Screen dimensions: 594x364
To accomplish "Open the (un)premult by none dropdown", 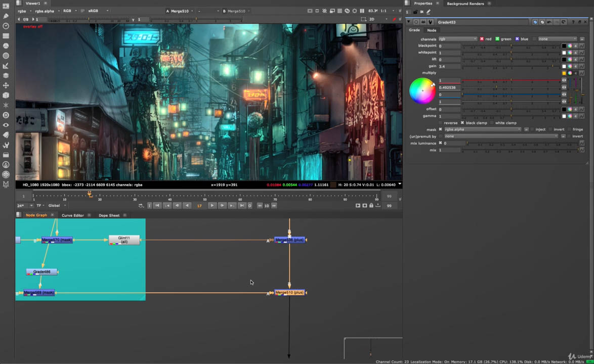I will [501, 136].
